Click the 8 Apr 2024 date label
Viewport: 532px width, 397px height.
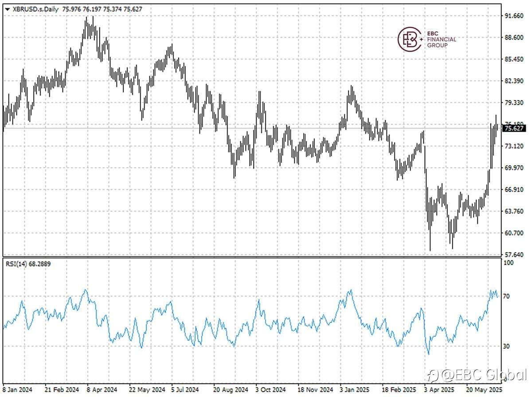click(102, 389)
